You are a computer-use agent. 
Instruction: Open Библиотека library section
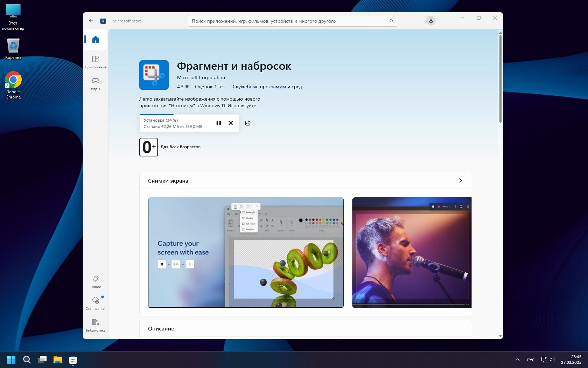coord(96,325)
